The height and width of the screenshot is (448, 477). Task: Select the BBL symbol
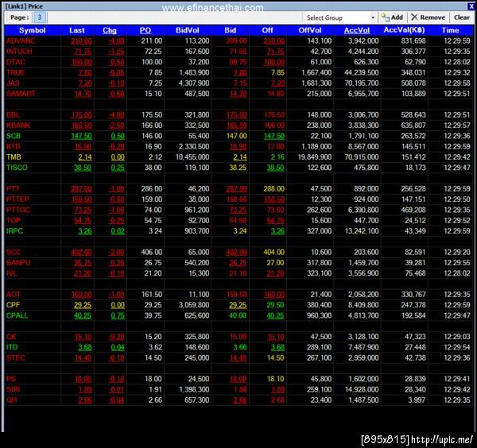click(x=13, y=115)
